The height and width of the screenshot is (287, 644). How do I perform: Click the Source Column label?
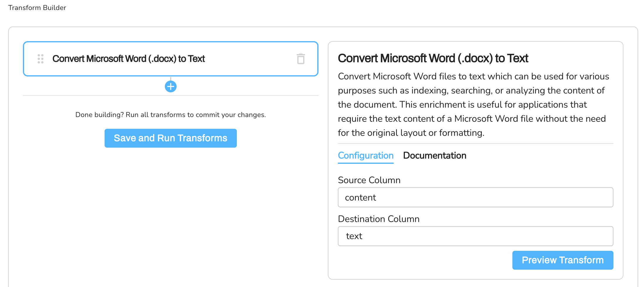(x=369, y=180)
